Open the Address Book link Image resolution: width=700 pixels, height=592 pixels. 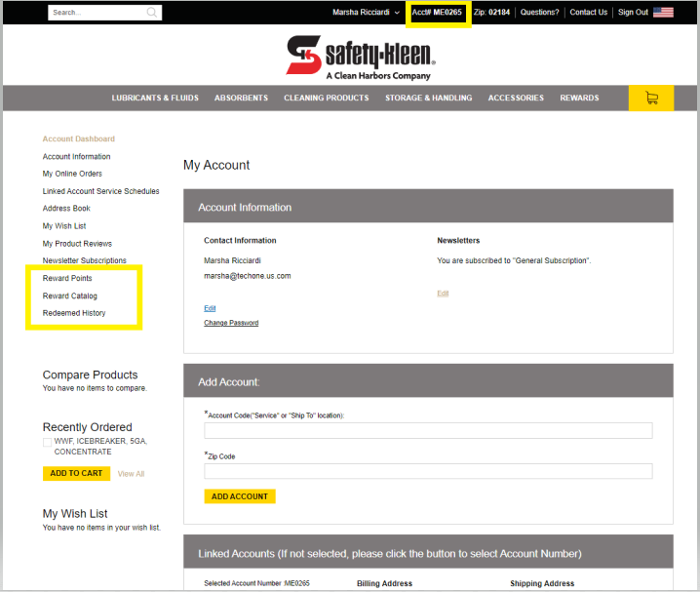[66, 209]
